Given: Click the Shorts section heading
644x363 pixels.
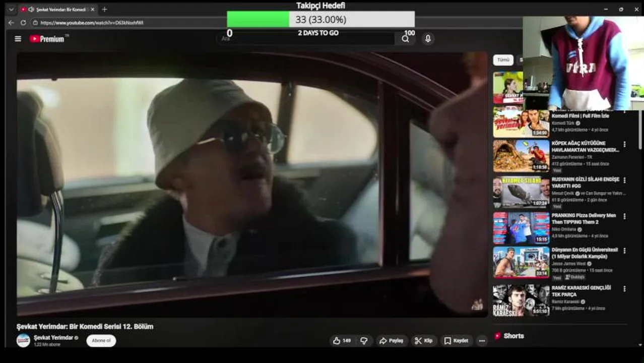Looking at the screenshot, I should click(x=513, y=336).
